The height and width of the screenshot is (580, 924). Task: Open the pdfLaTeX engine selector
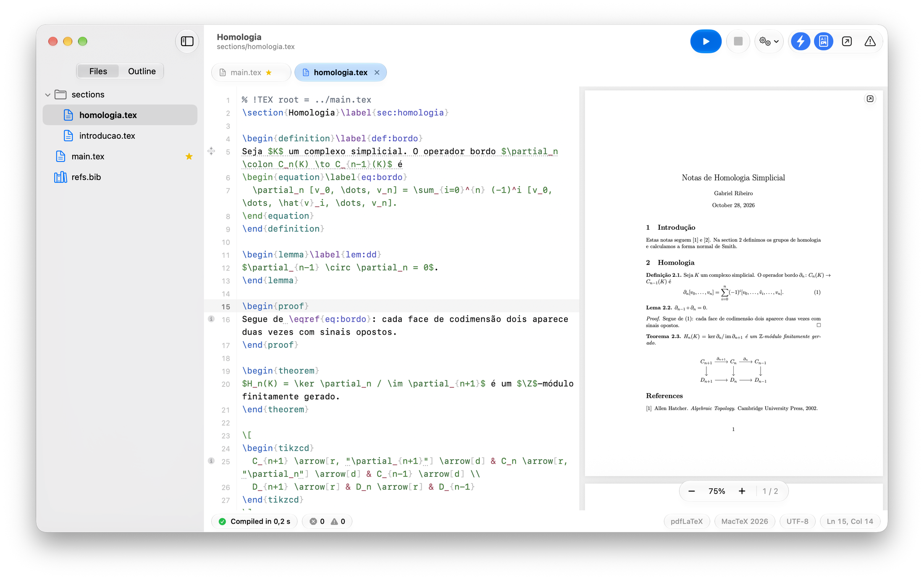pos(686,521)
